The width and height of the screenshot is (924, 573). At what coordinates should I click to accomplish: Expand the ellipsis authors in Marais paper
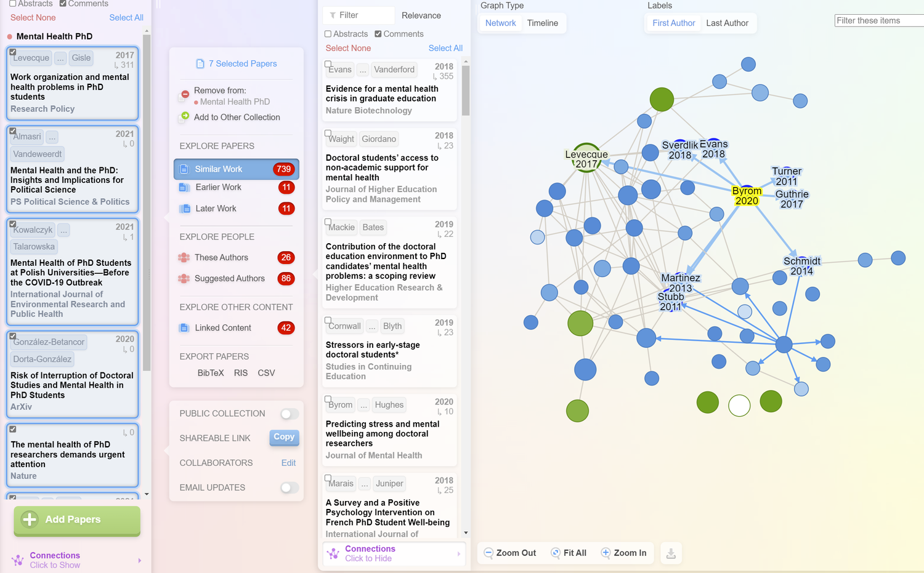pos(365,484)
